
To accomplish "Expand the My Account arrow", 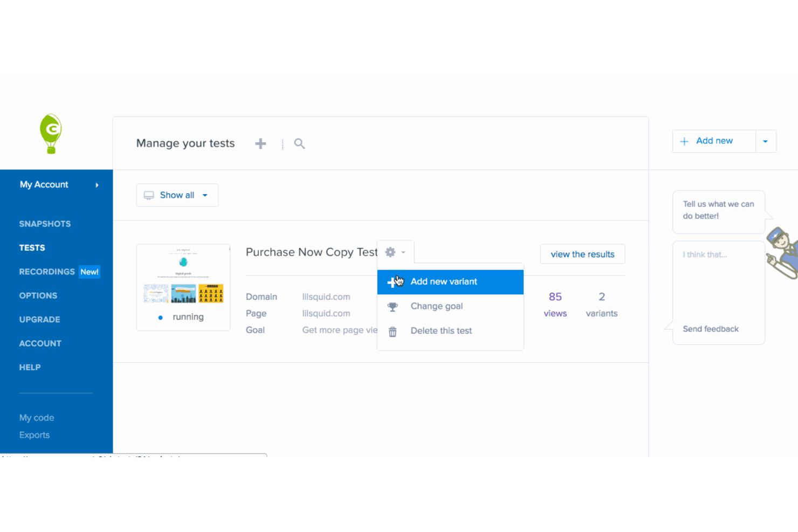I will click(x=97, y=185).
